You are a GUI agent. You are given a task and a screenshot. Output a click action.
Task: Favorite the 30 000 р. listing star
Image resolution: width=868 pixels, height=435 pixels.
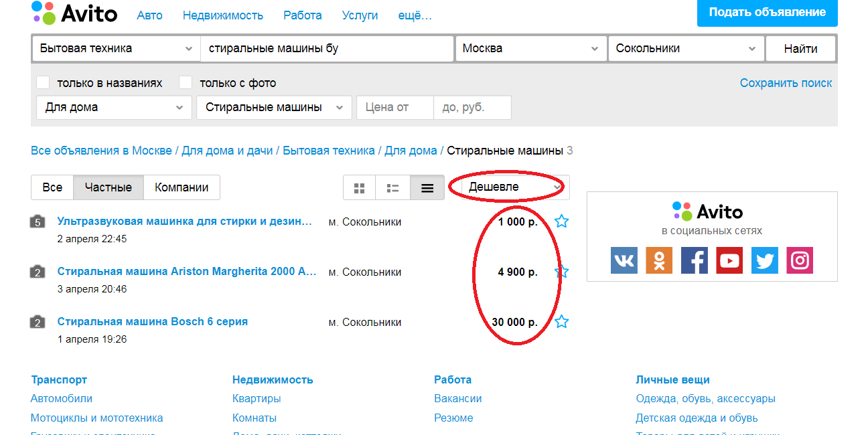point(562,322)
